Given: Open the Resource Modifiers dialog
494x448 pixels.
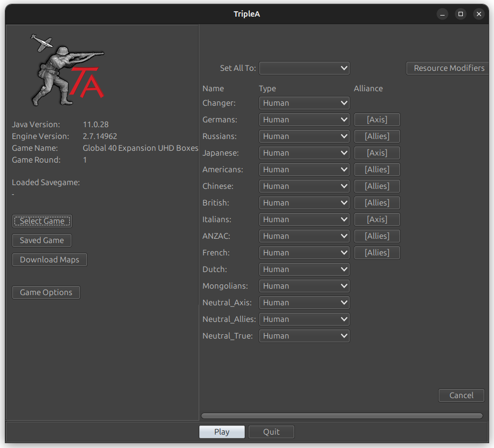Looking at the screenshot, I should (x=447, y=68).
